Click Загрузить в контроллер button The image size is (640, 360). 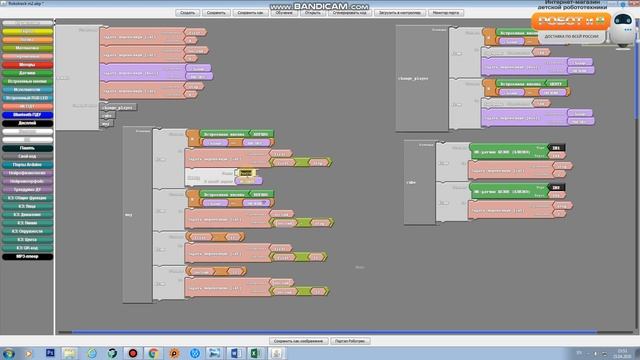(400, 13)
